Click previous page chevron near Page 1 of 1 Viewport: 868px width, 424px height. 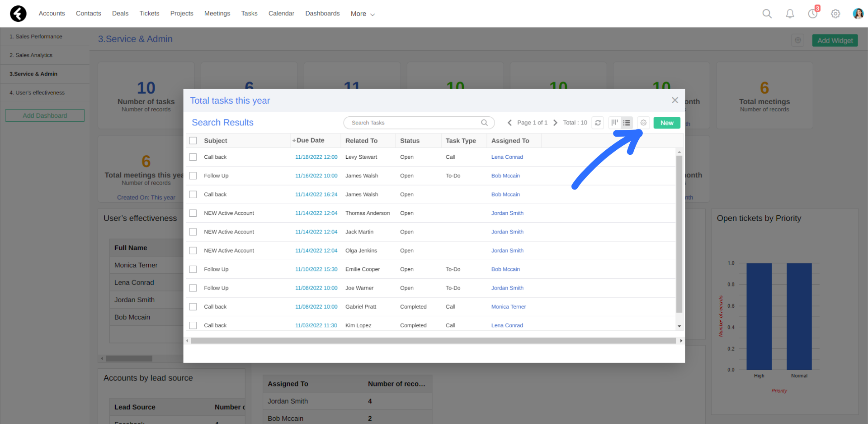pyautogui.click(x=509, y=123)
